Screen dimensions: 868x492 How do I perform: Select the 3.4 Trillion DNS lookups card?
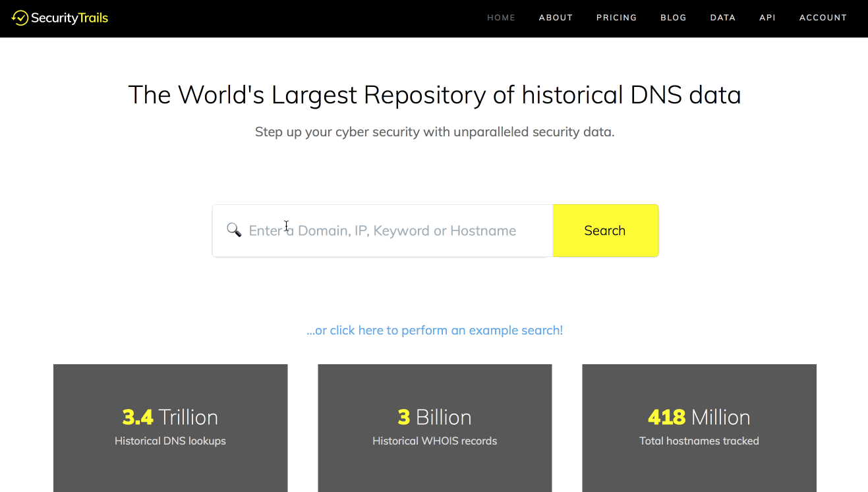[x=170, y=428]
